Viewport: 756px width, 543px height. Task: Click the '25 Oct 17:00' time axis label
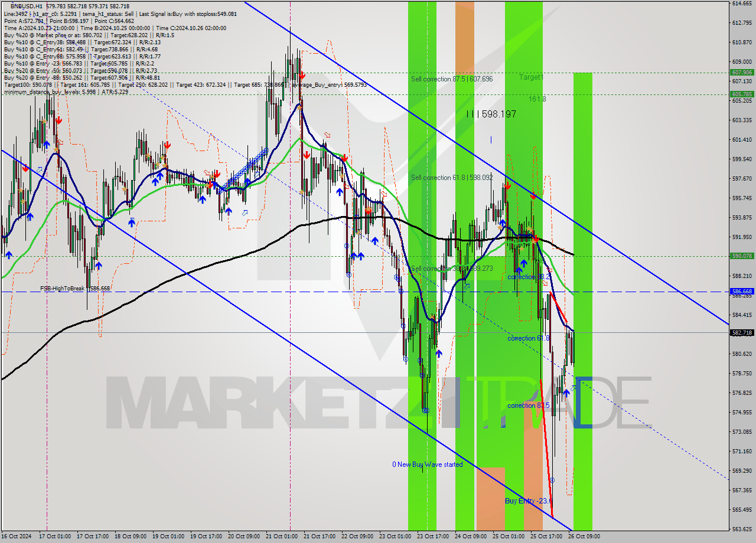point(546,537)
